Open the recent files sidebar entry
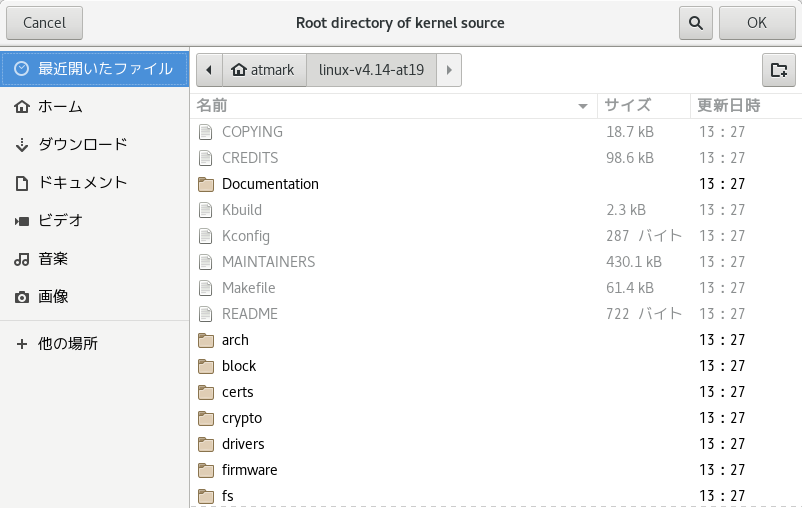Screen dimensions: 802x508 tap(95, 69)
